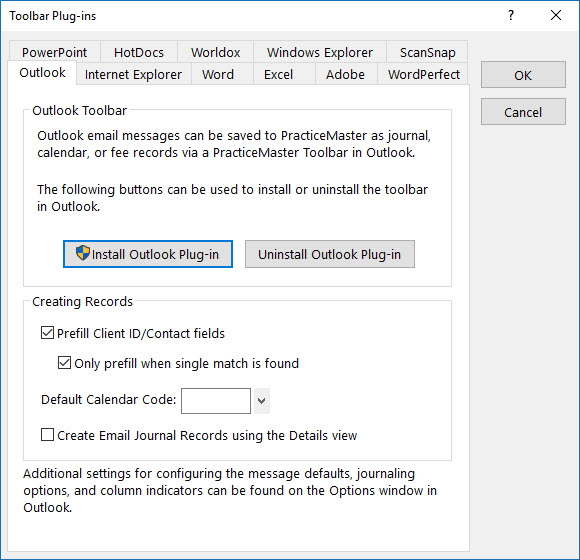Switch to the Word tab
This screenshot has height=560, width=580.
coord(218,74)
